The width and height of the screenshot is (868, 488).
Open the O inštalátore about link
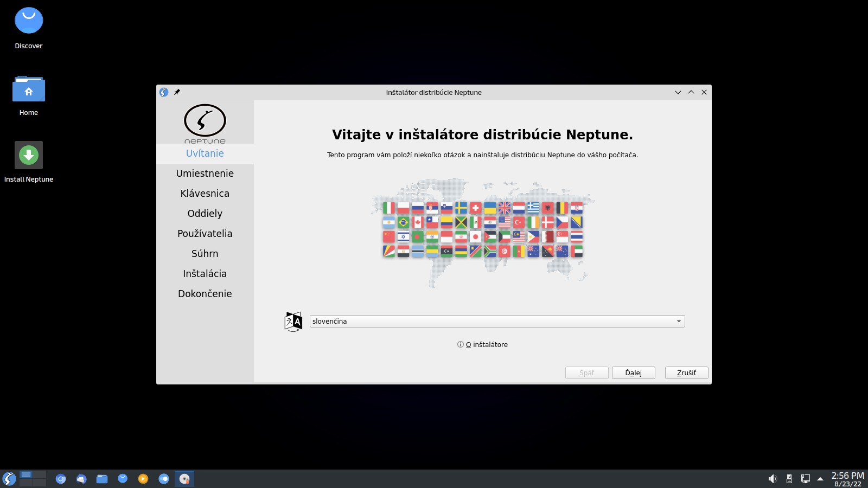pyautogui.click(x=483, y=345)
